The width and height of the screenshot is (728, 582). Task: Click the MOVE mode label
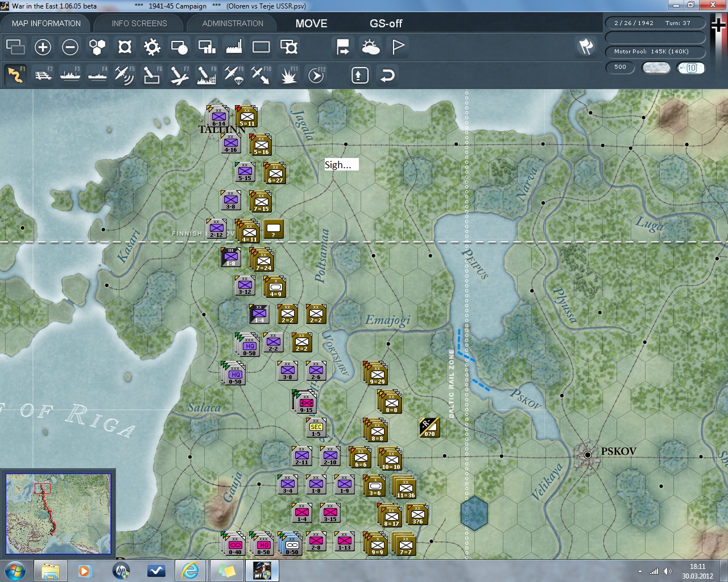pyautogui.click(x=311, y=23)
